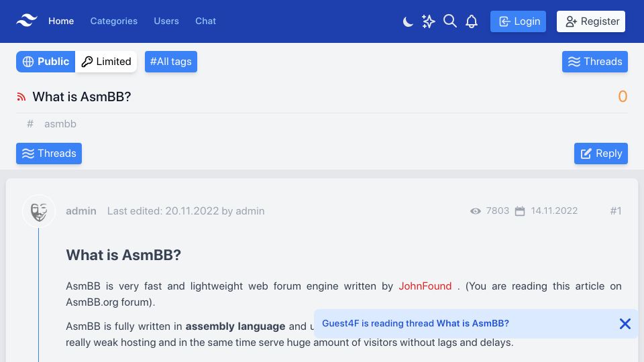Click the Reply button
The image size is (644, 362).
pyautogui.click(x=601, y=154)
